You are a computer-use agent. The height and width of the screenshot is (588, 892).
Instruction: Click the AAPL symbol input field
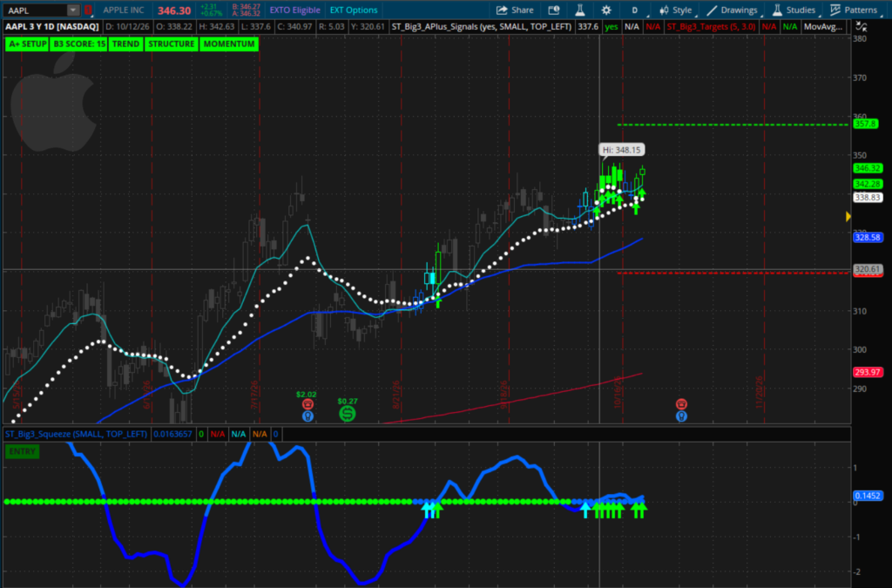35,10
